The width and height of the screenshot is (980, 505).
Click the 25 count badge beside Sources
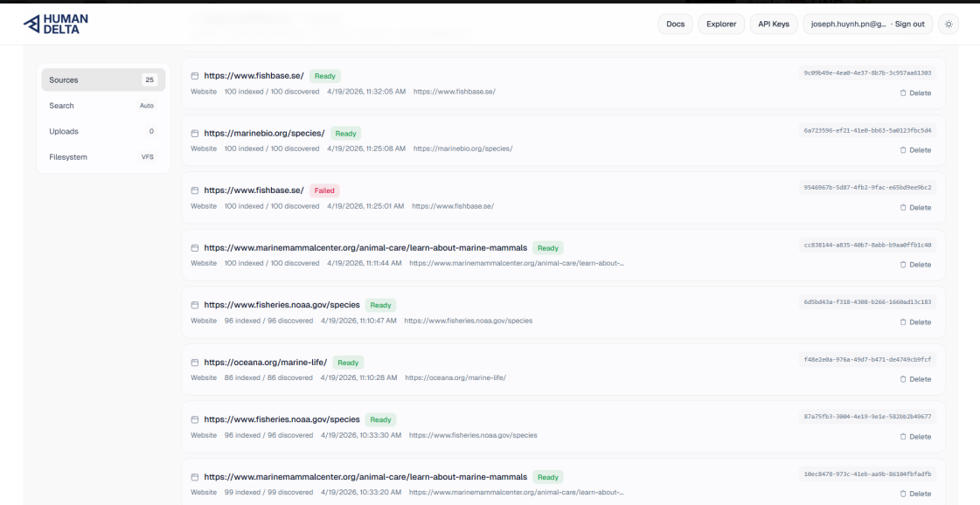point(149,80)
